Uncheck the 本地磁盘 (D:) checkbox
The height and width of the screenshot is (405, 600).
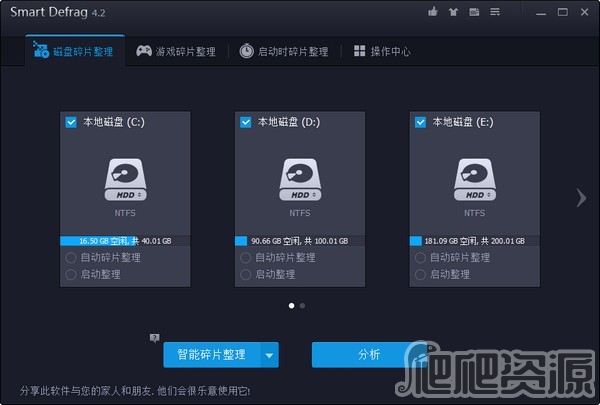246,122
